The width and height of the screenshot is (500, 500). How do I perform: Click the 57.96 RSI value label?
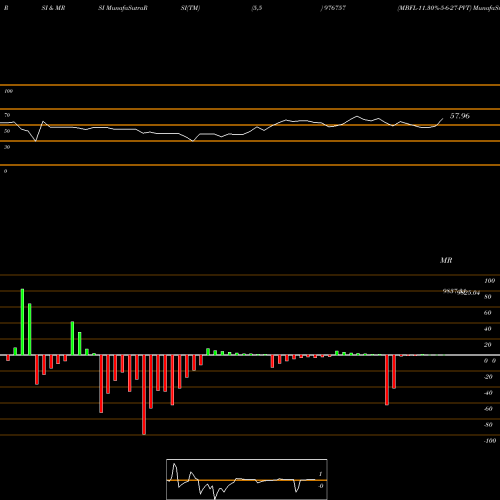(460, 116)
